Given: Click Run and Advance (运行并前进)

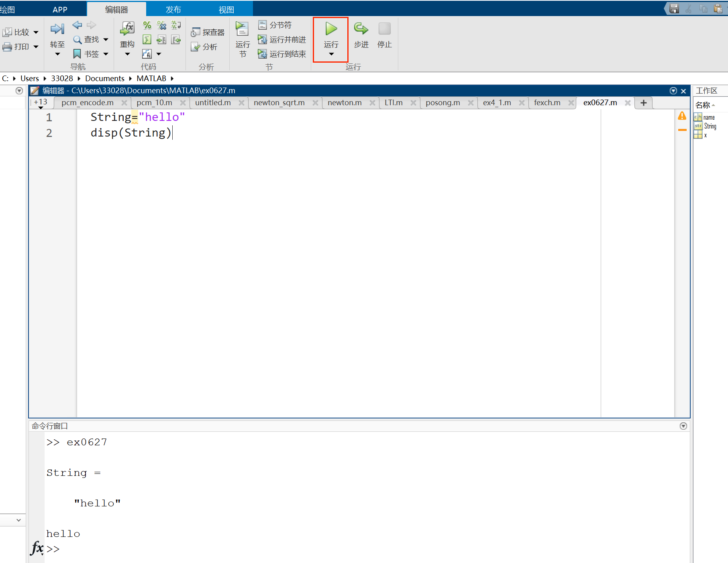Looking at the screenshot, I should [x=282, y=39].
